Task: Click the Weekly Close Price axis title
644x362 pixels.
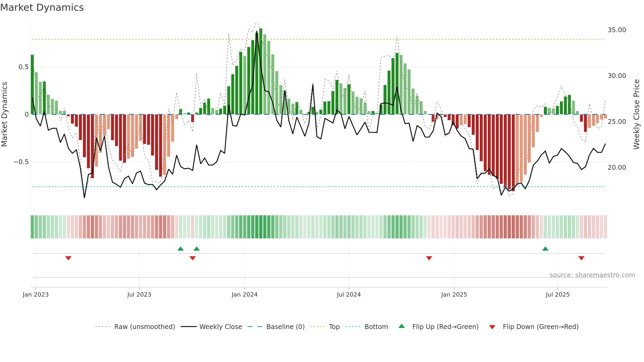Action: [636, 114]
